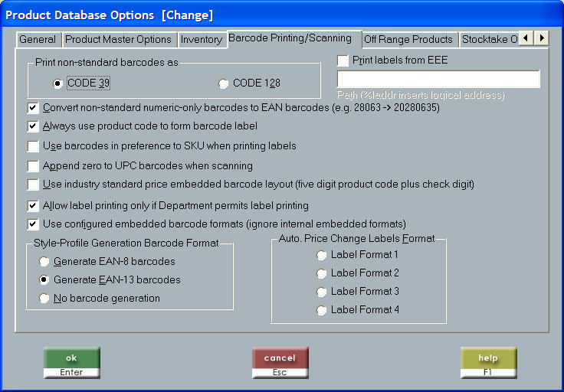Click the cancel button
Viewport: 564px width, 392px height.
pos(280,363)
